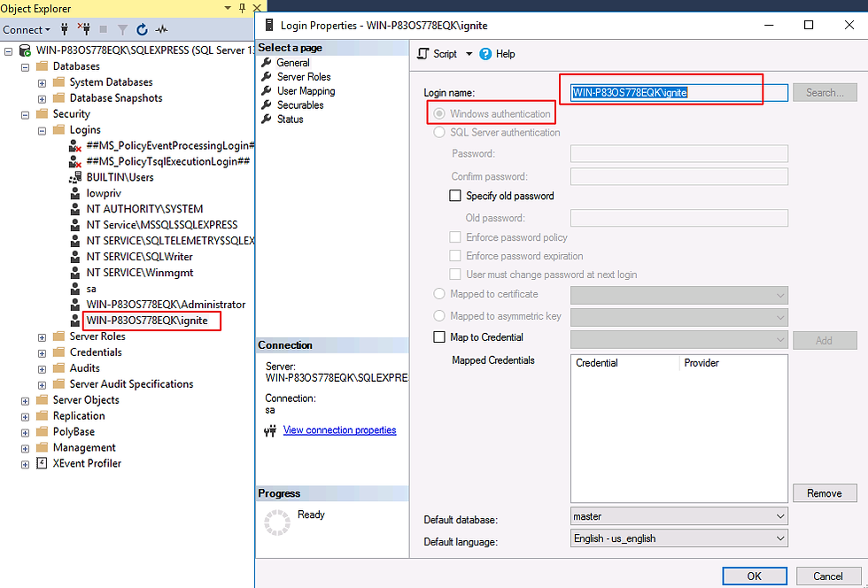Click the Stop square icon in Object Explorer toolbar

pos(104,29)
